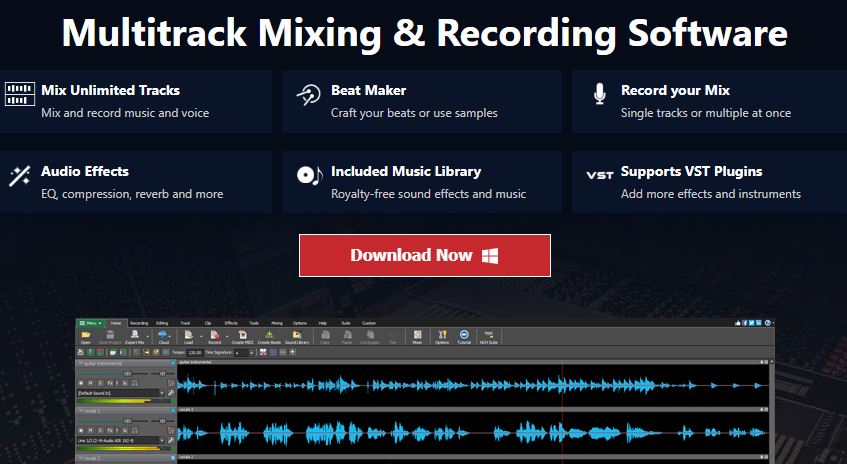Click the Record your Mix microphone icon
Image resolution: width=847 pixels, height=464 pixels.
600,94
